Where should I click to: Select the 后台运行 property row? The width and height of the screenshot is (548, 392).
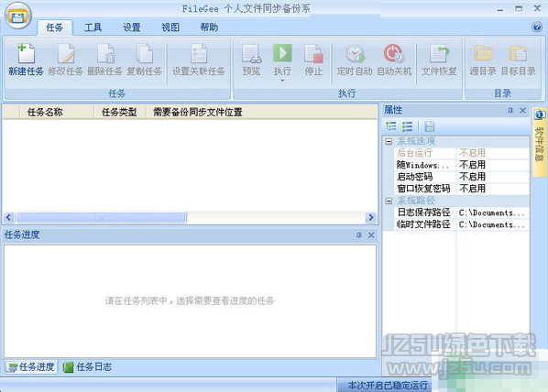[x=462, y=153]
